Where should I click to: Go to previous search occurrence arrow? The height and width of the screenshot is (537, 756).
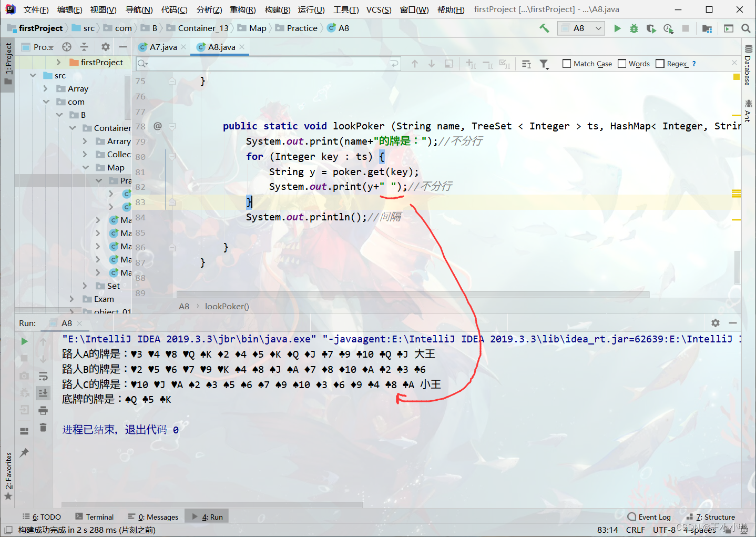coord(415,64)
